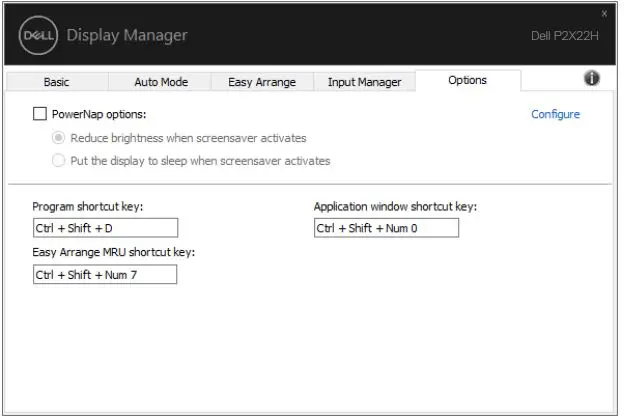
Task: Open the Auto Mode tab
Action: 161,82
